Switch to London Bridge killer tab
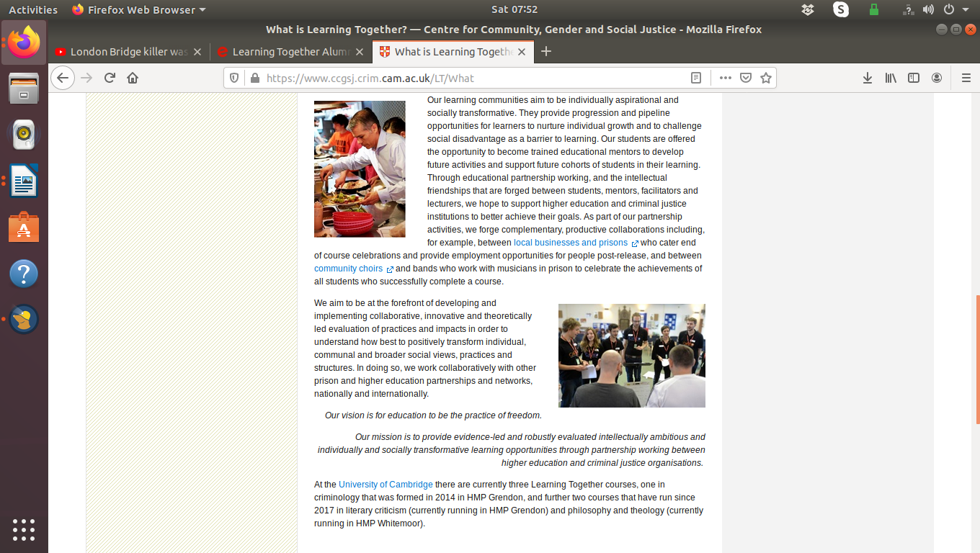The width and height of the screenshot is (980, 553). click(x=128, y=52)
